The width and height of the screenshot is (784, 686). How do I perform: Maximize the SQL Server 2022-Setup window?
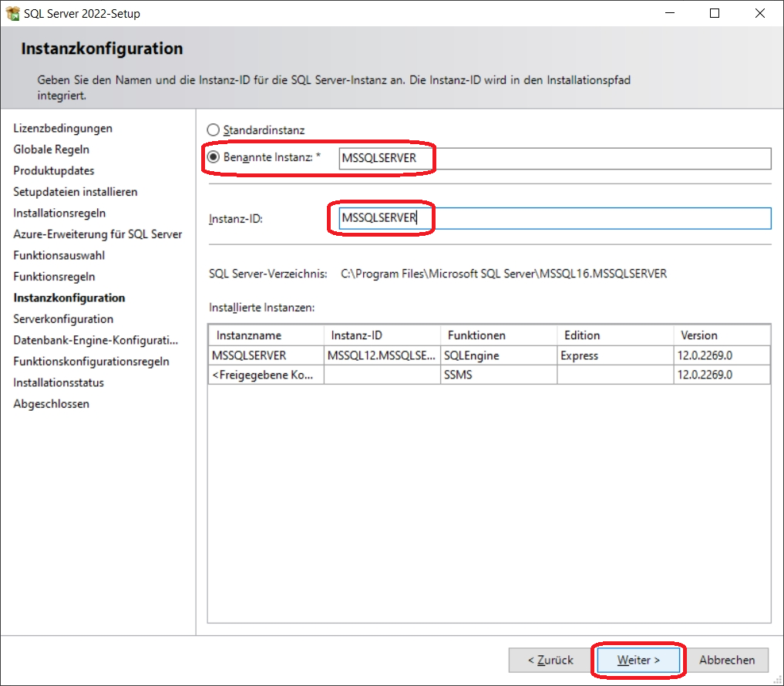click(x=715, y=13)
